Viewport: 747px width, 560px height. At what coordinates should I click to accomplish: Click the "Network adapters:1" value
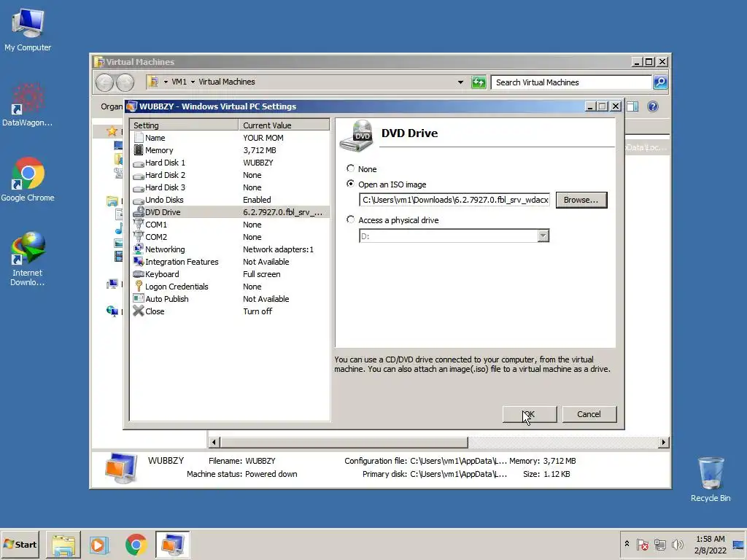(278, 249)
